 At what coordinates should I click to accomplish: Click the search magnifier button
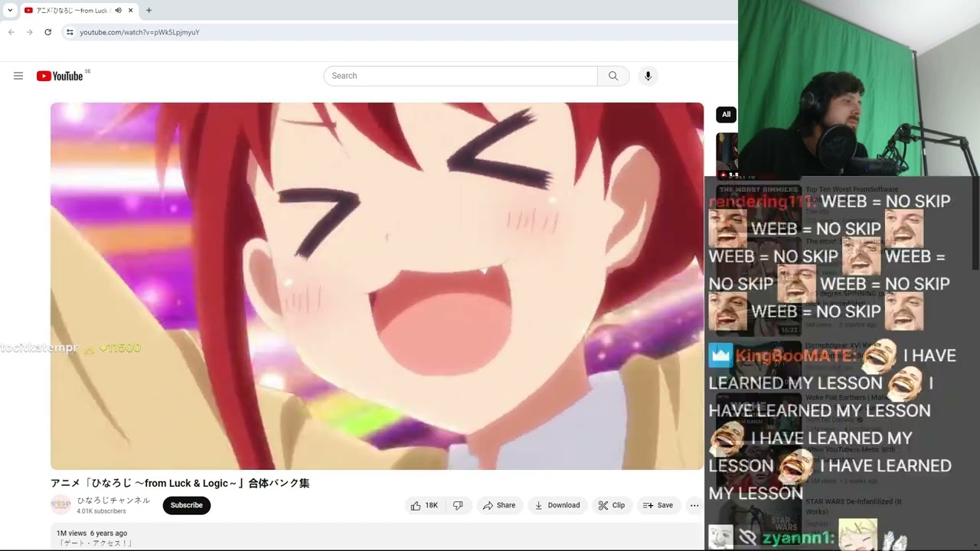point(613,76)
